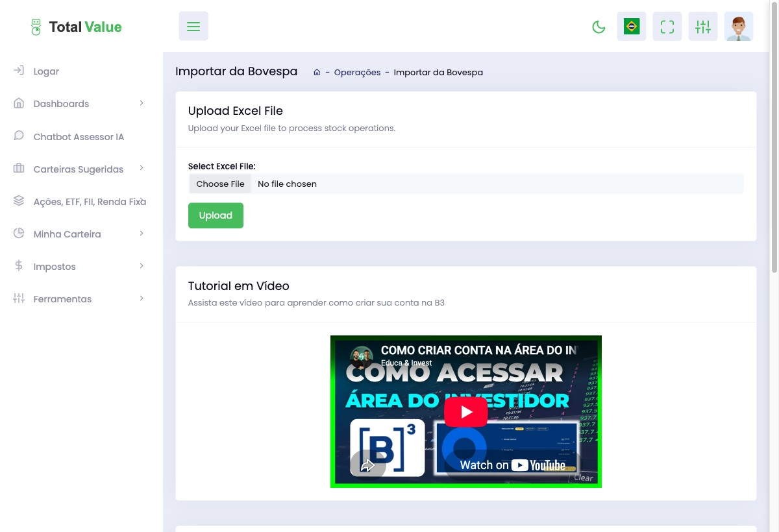779x532 pixels.
Task: Open the sliders settings customizer icon
Action: (x=703, y=27)
